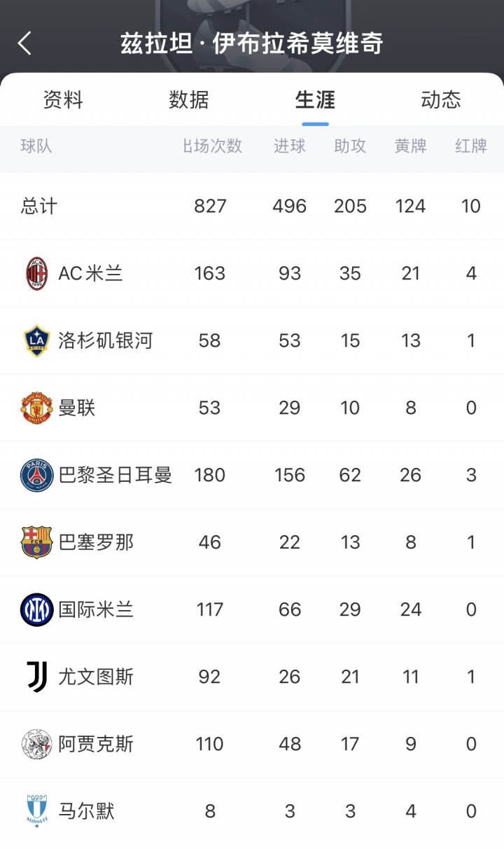Tap the Malmö FF club crest
Screen dimensions: 504x849
click(x=36, y=811)
